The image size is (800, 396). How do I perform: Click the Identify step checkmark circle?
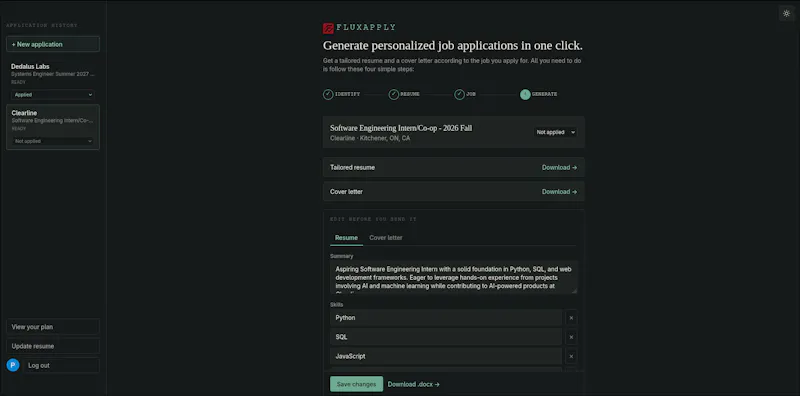pyautogui.click(x=328, y=94)
